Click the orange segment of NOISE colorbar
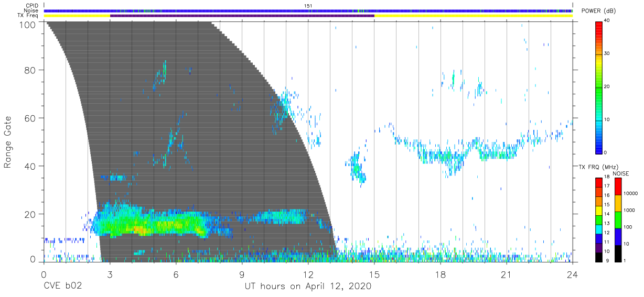Image resolution: width=644 pixels, height=297 pixels. pos(618,203)
